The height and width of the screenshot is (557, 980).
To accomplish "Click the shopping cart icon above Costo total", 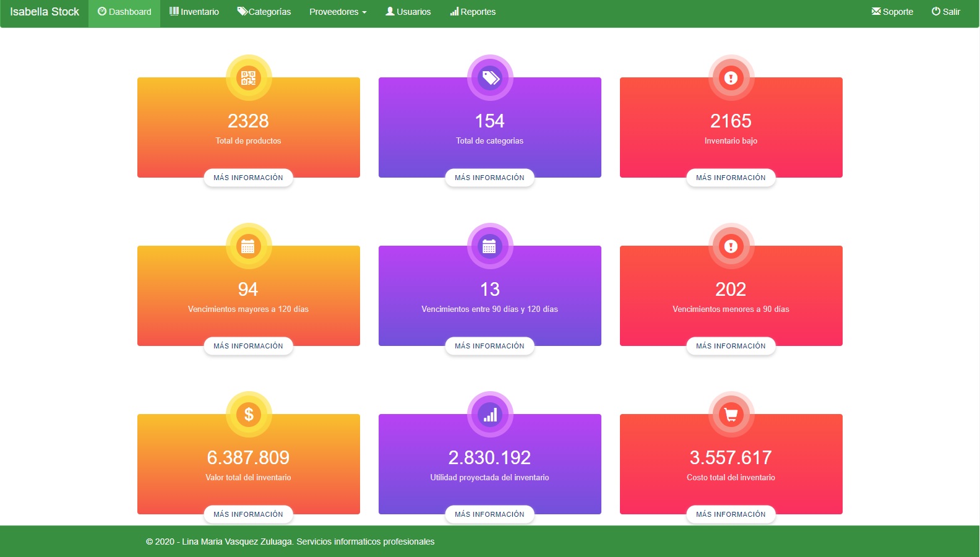I will tap(731, 415).
